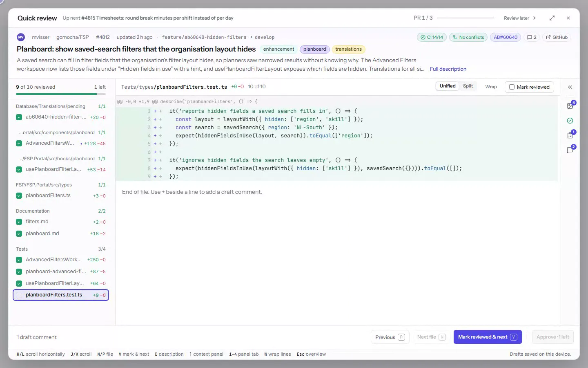Open the Full description link
588x368 pixels.
[448, 69]
